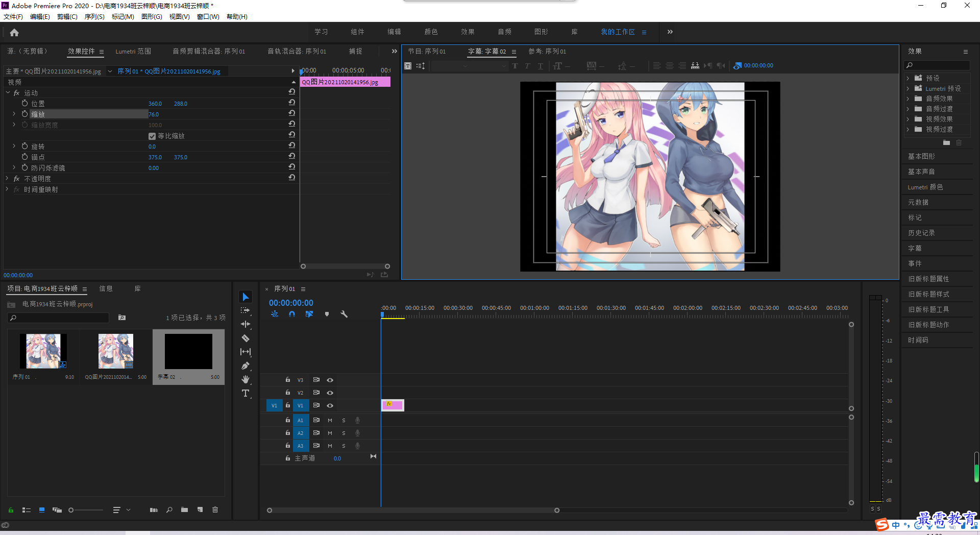
Task: Show more workspaces overflow arrows
Action: point(670,32)
